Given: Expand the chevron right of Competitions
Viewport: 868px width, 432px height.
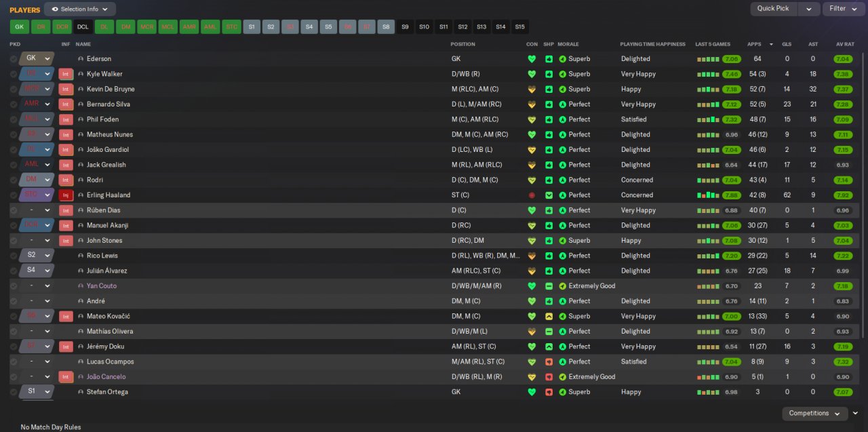Looking at the screenshot, I should point(856,413).
